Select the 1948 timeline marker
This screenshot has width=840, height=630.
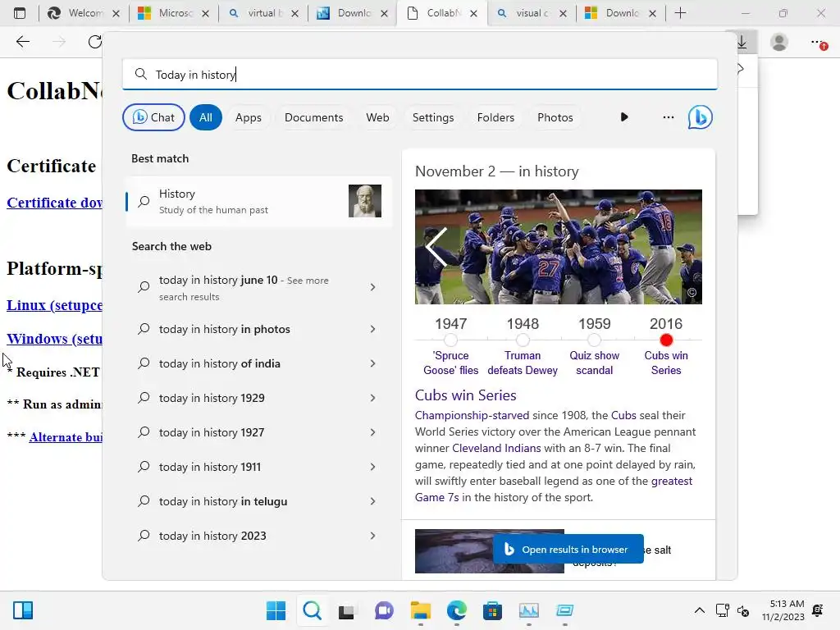coord(523,340)
